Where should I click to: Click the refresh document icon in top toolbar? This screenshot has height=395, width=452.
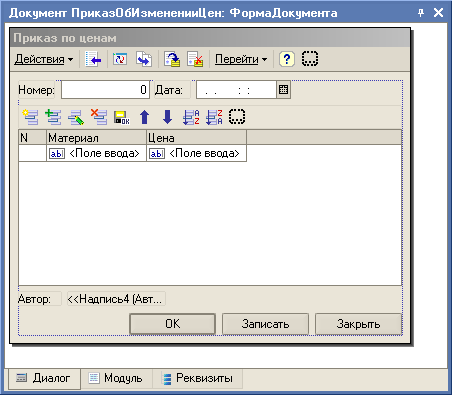pos(120,59)
